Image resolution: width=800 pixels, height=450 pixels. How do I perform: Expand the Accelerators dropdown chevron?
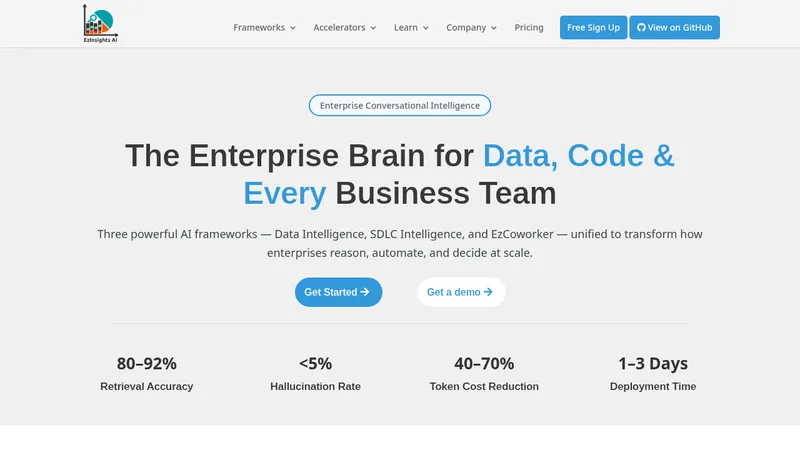pos(373,28)
